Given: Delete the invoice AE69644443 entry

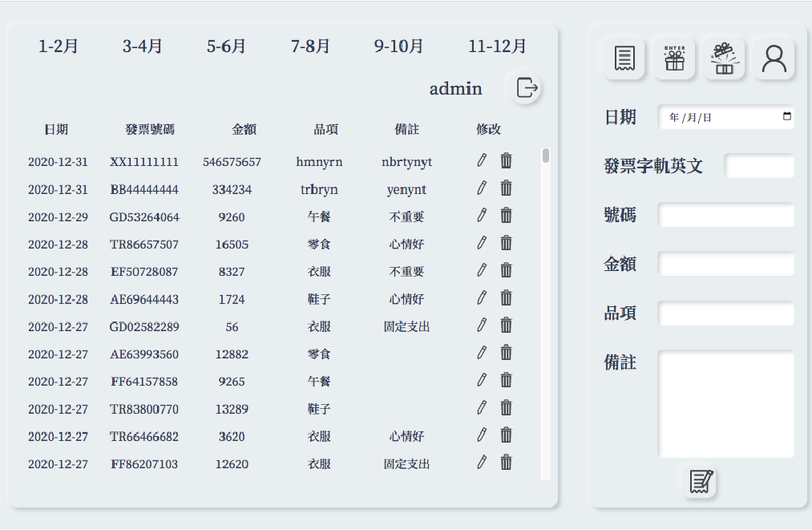Looking at the screenshot, I should coord(506,298).
